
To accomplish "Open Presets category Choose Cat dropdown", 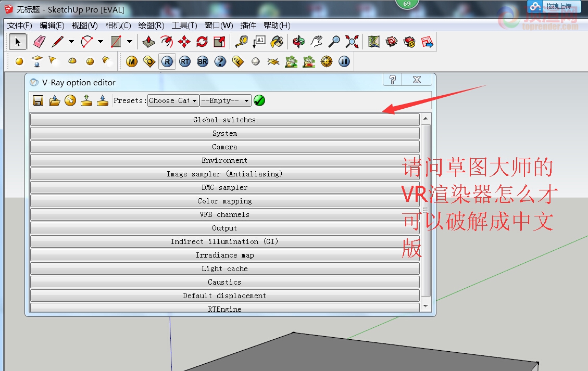I will 173,100.
